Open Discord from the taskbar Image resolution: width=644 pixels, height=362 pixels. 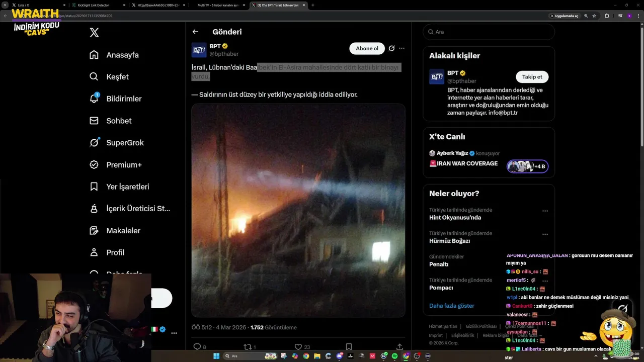[339, 356]
